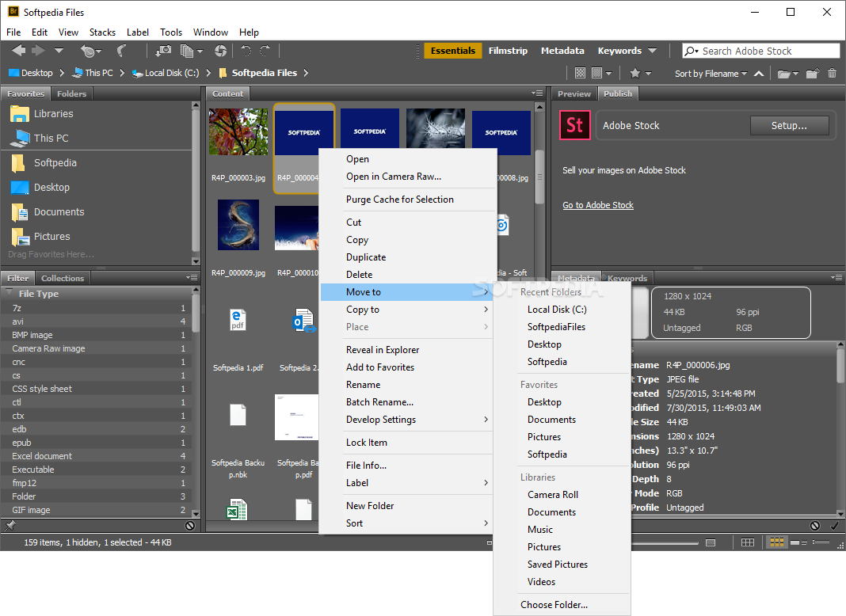This screenshot has width=846, height=616.
Task: Click in the Search Adobe Stock field
Action: 760,51
